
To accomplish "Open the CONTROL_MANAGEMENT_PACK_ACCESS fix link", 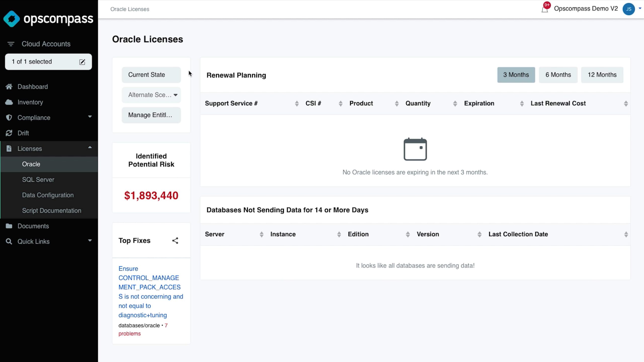I will (x=151, y=292).
